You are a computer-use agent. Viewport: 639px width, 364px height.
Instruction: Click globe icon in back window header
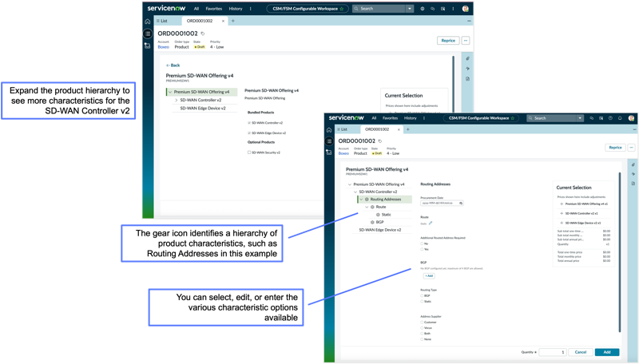point(423,9)
